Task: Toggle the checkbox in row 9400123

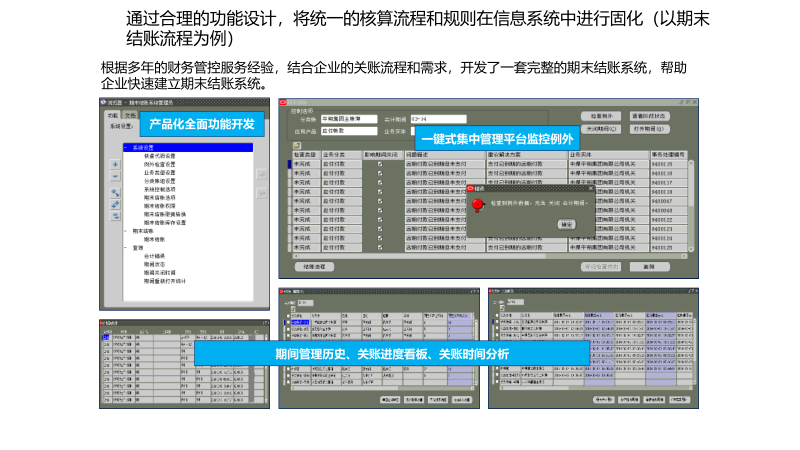Action: (x=380, y=229)
